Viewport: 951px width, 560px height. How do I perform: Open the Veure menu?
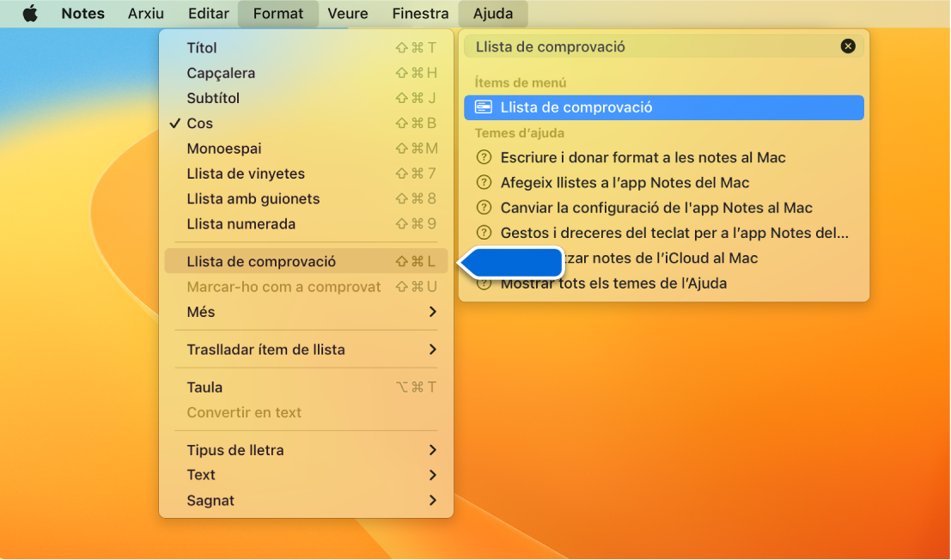tap(348, 14)
